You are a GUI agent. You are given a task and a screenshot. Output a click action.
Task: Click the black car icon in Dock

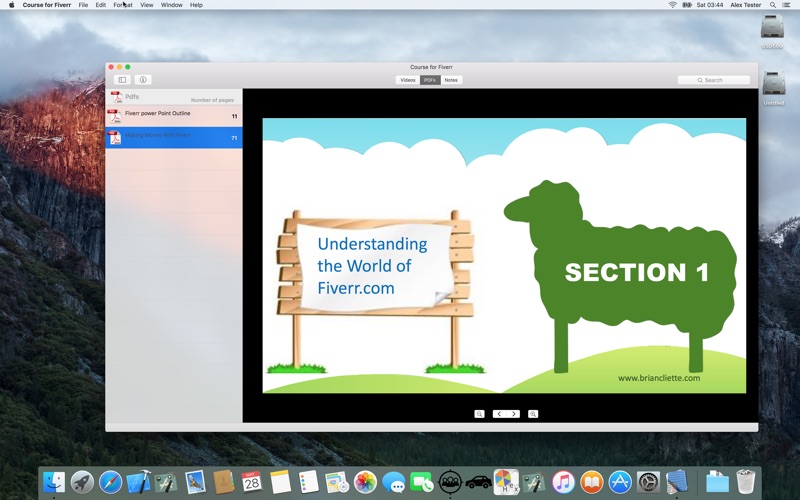(478, 482)
